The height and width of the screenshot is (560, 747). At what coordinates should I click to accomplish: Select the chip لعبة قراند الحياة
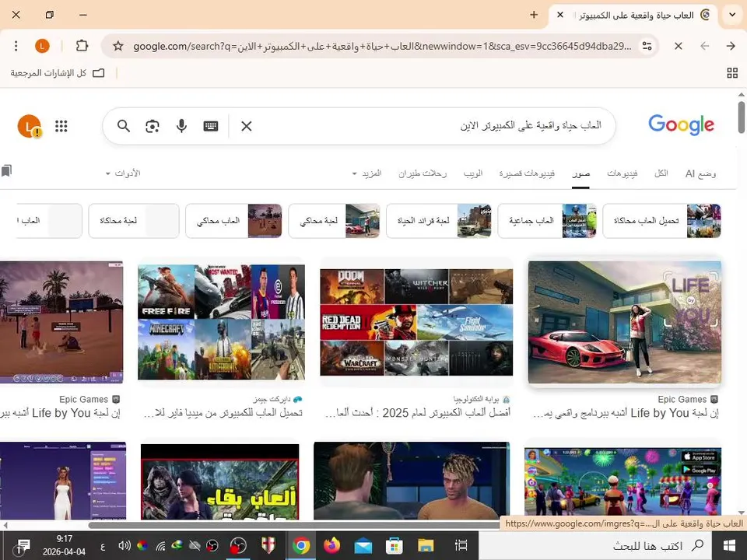tap(439, 220)
